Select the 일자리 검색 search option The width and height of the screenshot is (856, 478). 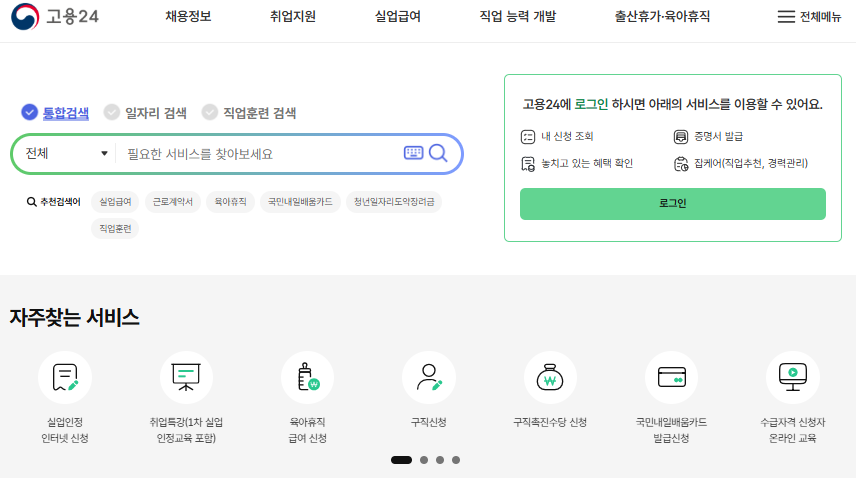pos(145,113)
